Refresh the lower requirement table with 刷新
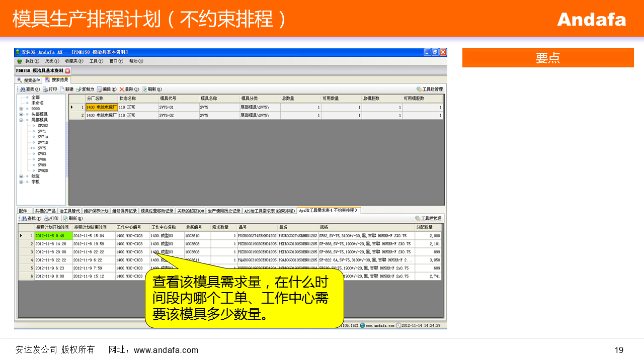Image resolution: width=644 pixels, height=362 pixels. coord(65,219)
